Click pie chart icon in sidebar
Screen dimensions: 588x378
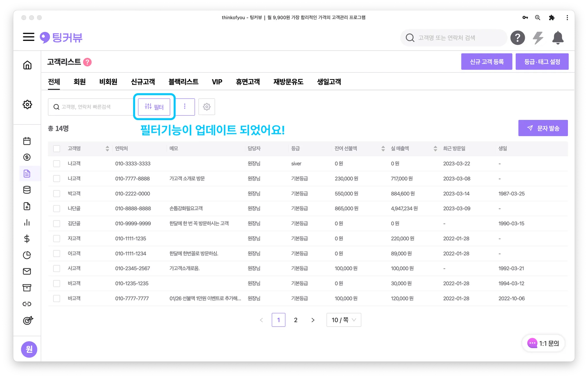point(27,255)
